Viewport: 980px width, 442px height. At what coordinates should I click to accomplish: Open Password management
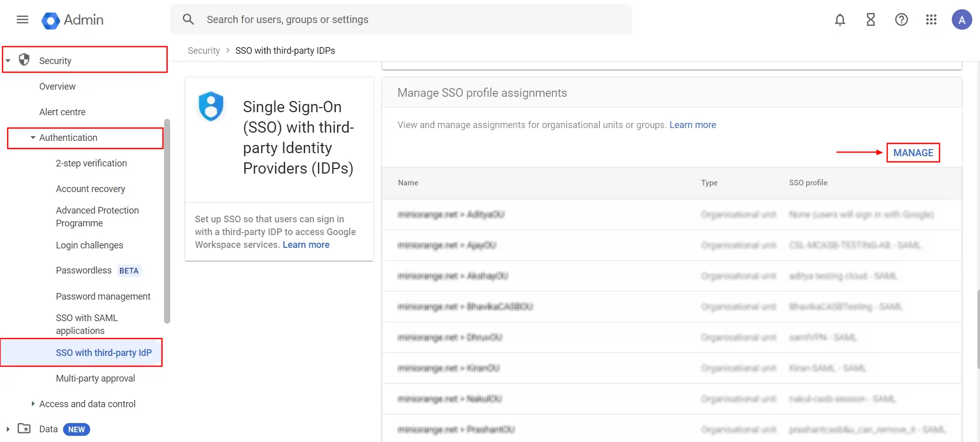[x=103, y=297]
